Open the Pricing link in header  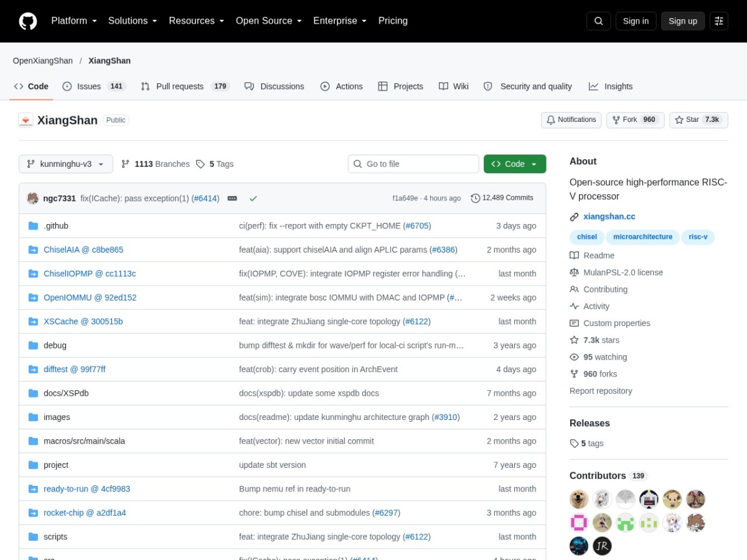[x=393, y=21]
